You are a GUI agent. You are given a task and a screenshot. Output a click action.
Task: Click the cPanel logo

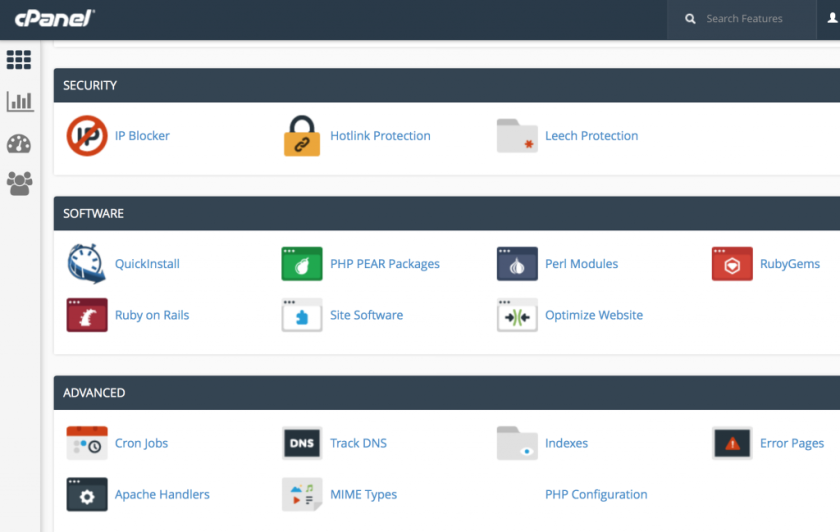click(x=54, y=18)
